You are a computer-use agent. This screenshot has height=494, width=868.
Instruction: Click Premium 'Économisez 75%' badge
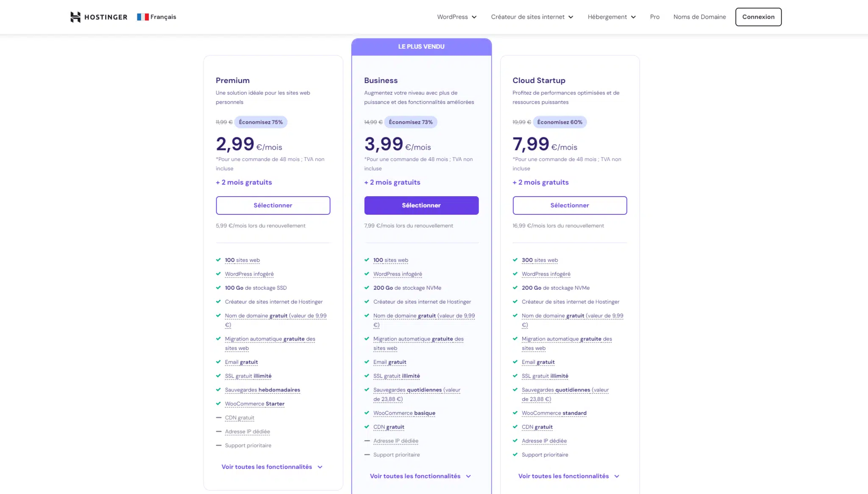(261, 122)
